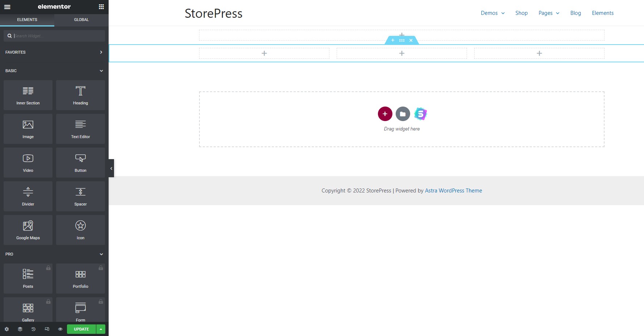Select the Heading widget
The width and height of the screenshot is (644, 336).
point(80,95)
